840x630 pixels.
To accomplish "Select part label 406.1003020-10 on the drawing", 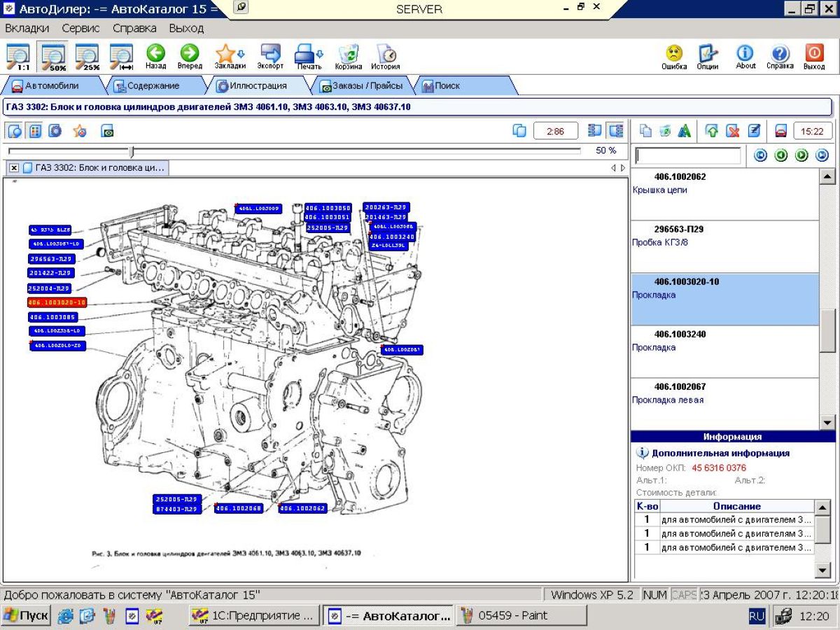I will click(x=57, y=302).
